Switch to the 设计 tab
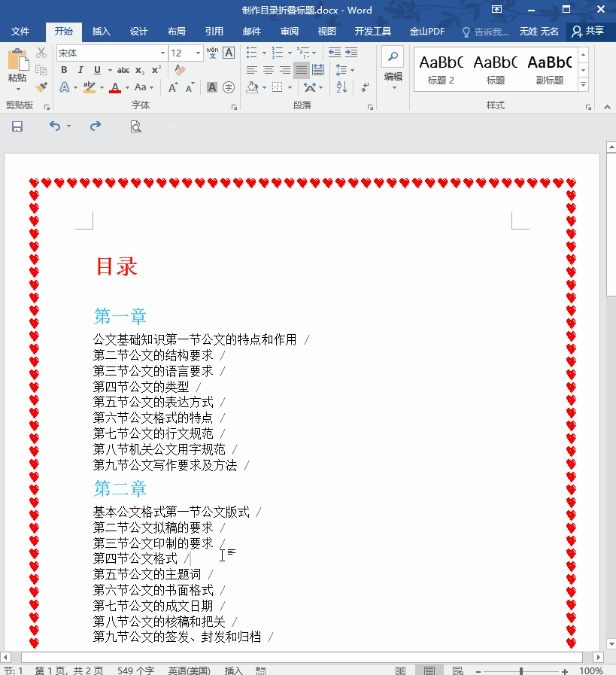This screenshot has width=616, height=675. (x=139, y=32)
